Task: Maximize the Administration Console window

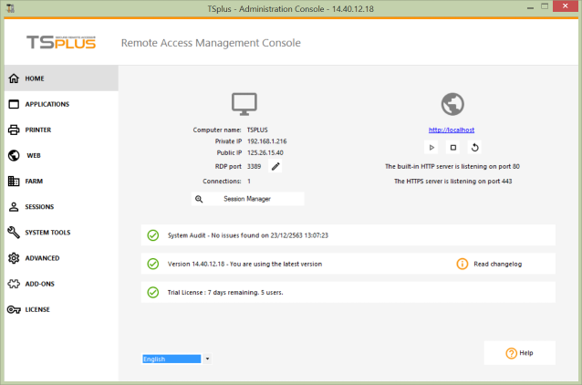Action: pyautogui.click(x=545, y=6)
